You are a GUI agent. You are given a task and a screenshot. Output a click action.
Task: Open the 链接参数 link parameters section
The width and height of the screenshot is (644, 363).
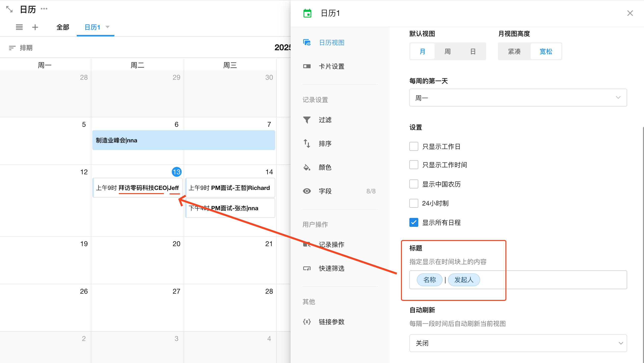(331, 322)
